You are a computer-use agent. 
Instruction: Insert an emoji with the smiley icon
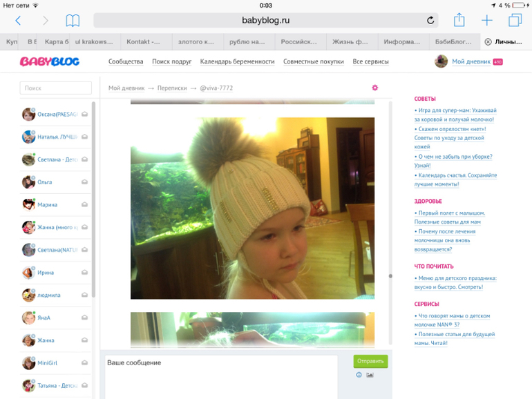tap(359, 375)
